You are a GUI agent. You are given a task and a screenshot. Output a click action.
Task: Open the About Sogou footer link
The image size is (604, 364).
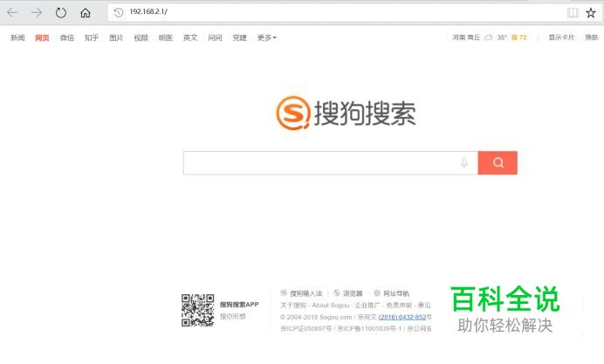coord(331,305)
